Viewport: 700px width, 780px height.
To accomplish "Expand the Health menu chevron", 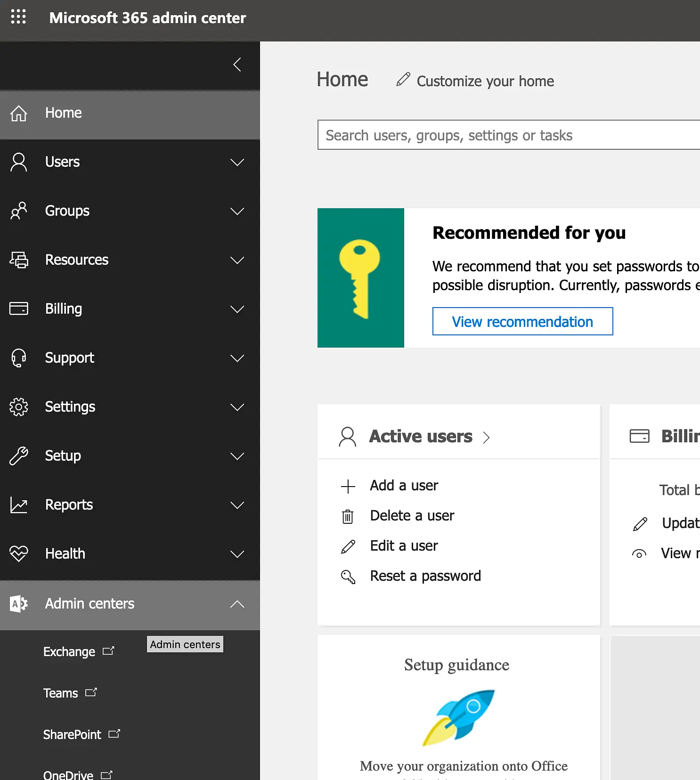I will click(x=237, y=554).
